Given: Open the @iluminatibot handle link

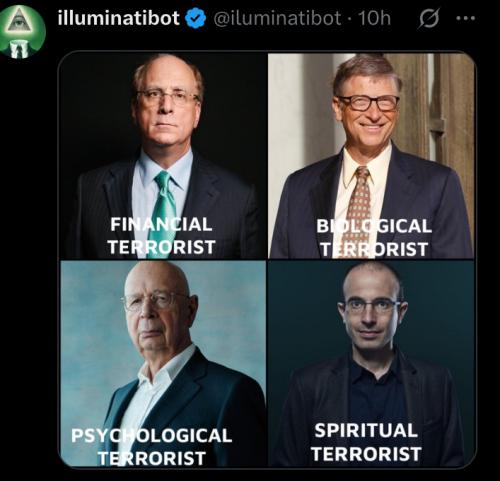Looking at the screenshot, I should click(277, 18).
